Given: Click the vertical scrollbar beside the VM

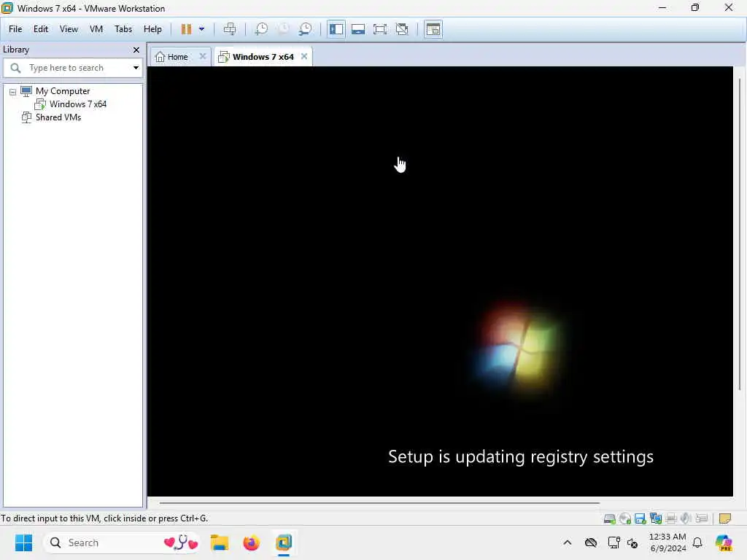Looking at the screenshot, I should [x=740, y=233].
